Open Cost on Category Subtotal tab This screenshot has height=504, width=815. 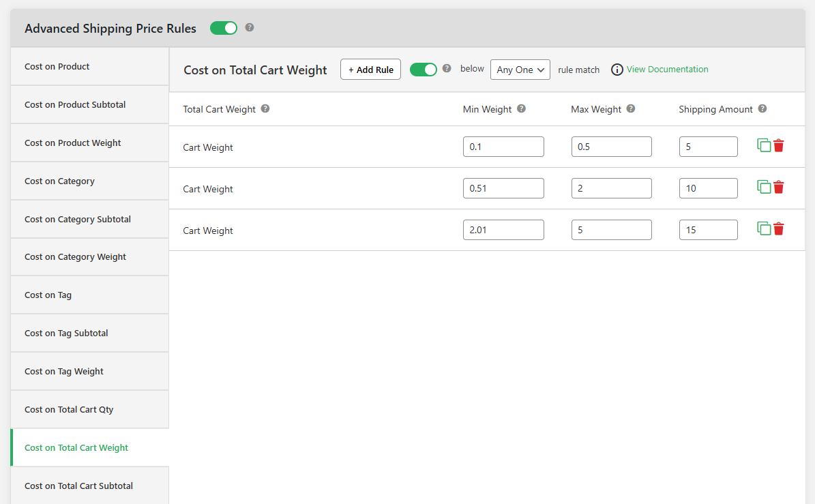pos(89,220)
